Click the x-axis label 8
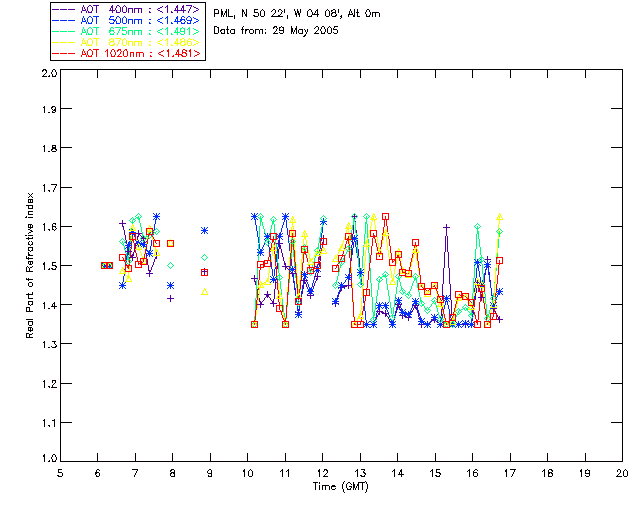This screenshot has width=640, height=512. [x=172, y=473]
